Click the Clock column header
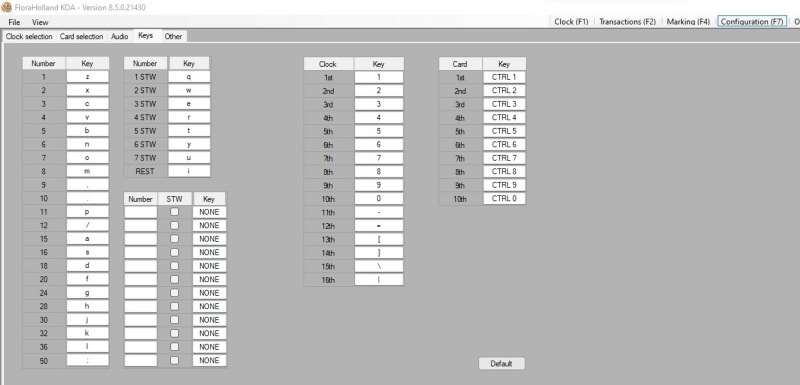The width and height of the screenshot is (800, 385). coord(328,64)
